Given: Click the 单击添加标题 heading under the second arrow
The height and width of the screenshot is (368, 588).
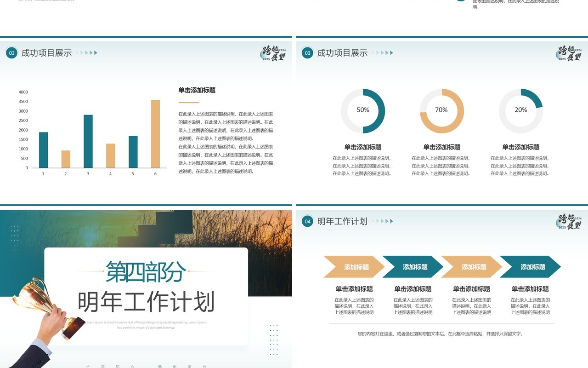Looking at the screenshot, I should [413, 289].
